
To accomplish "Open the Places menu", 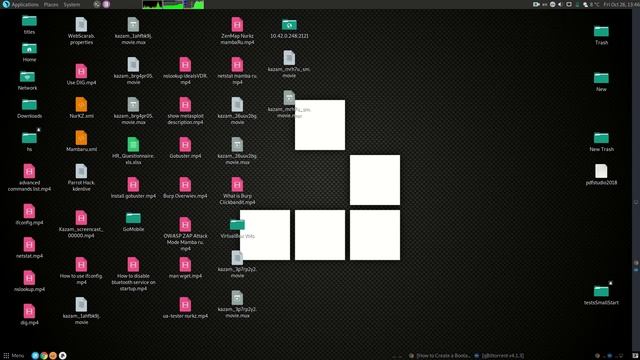I will tap(51, 4).
